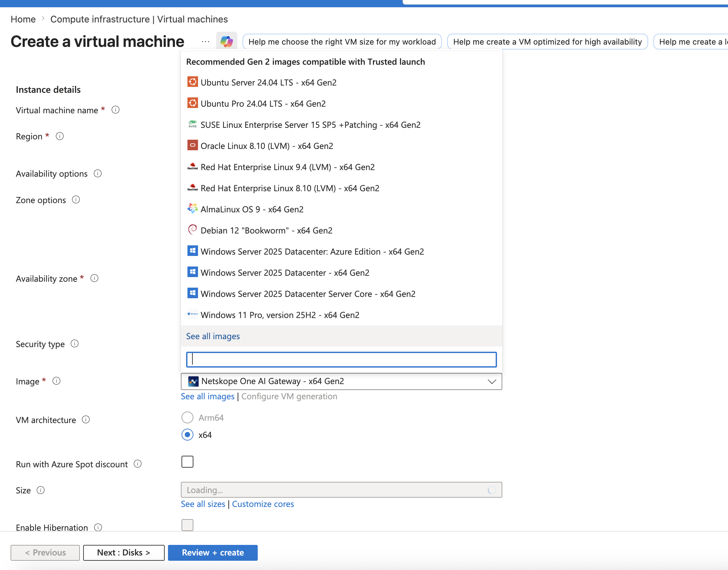Click the Red Hat 9.4 logo icon

pos(192,166)
